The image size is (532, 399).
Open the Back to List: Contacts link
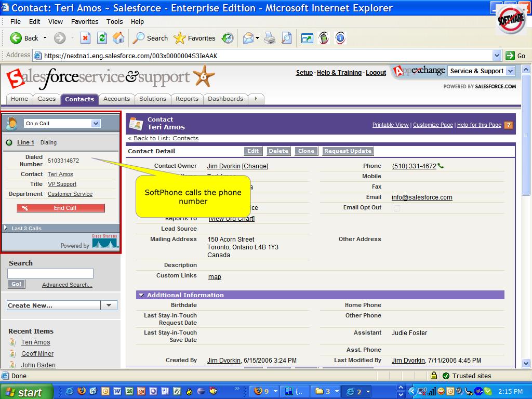click(x=166, y=138)
